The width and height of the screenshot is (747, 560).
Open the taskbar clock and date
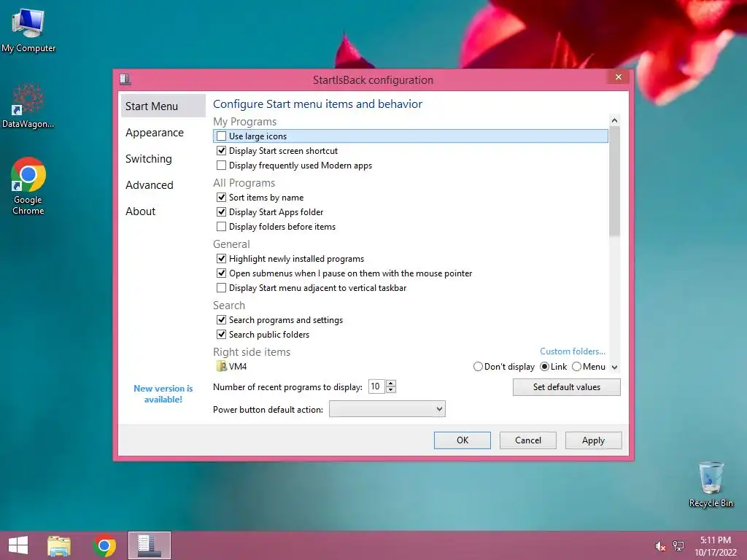[715, 546]
